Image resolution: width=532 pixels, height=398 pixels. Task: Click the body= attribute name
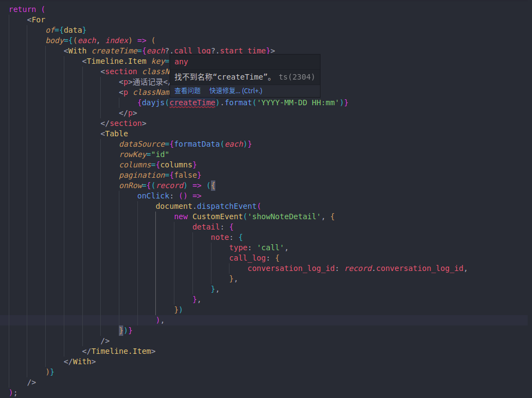coord(55,41)
